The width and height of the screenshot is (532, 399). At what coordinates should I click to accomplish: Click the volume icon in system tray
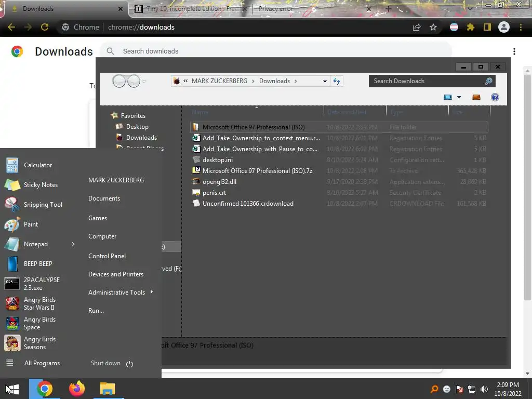(x=484, y=389)
